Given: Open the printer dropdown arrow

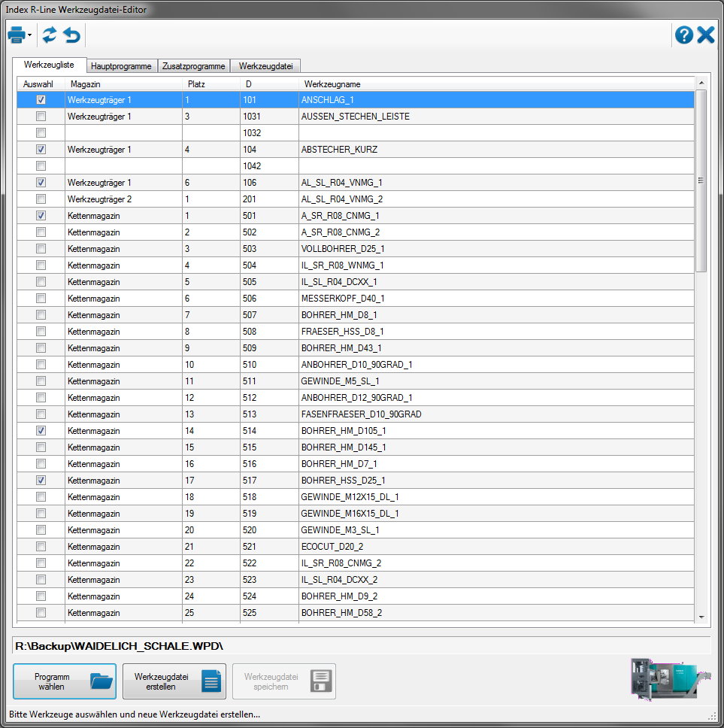Looking at the screenshot, I should 29,35.
